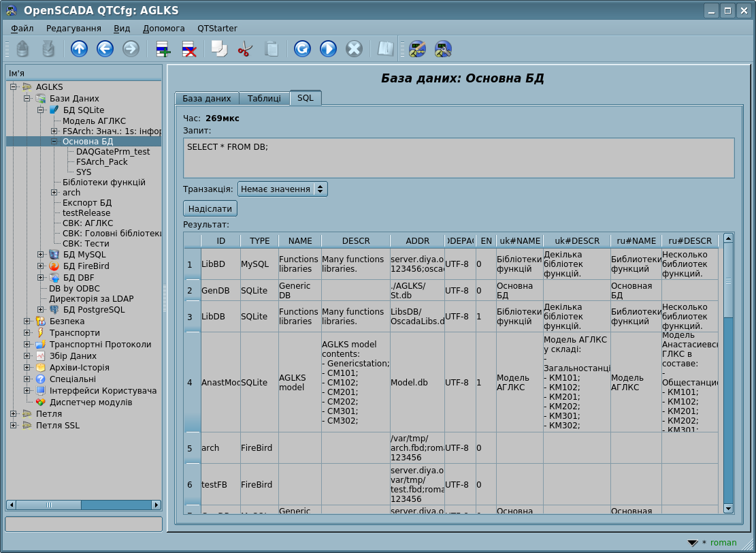
Task: Click into the SQL Запит text field
Action: [x=458, y=158]
